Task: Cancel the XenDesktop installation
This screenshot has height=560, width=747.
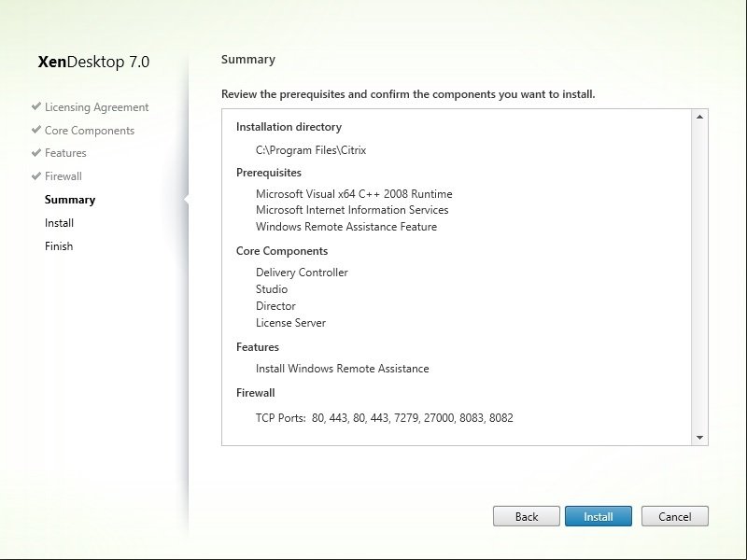Action: (674, 516)
